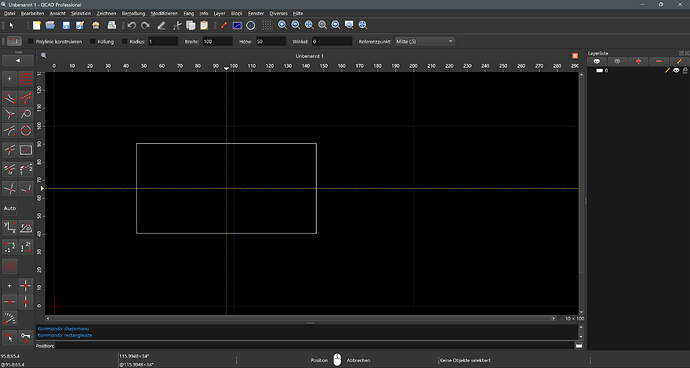Undo the last action
690x368 pixels.
coord(131,25)
